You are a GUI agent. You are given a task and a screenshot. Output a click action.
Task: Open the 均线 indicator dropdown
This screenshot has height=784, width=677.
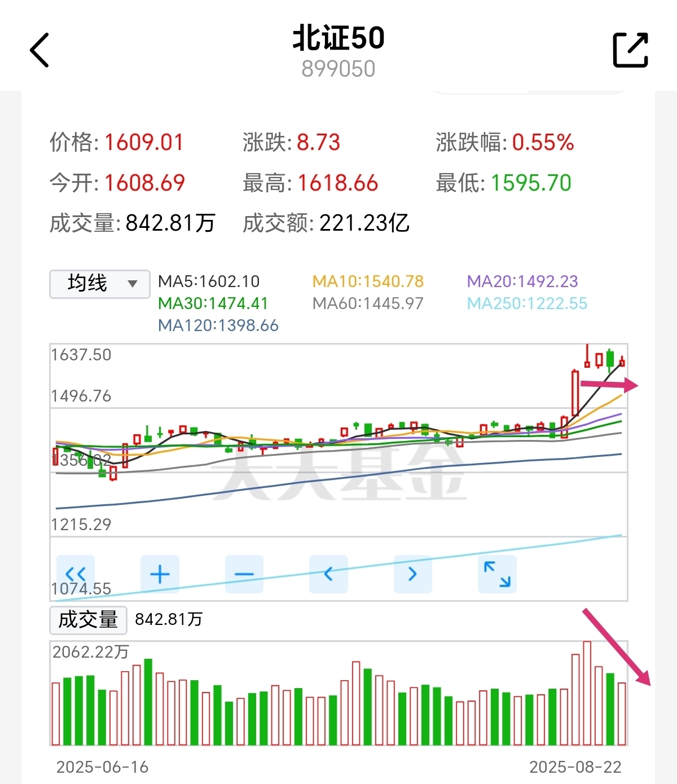coord(100,284)
